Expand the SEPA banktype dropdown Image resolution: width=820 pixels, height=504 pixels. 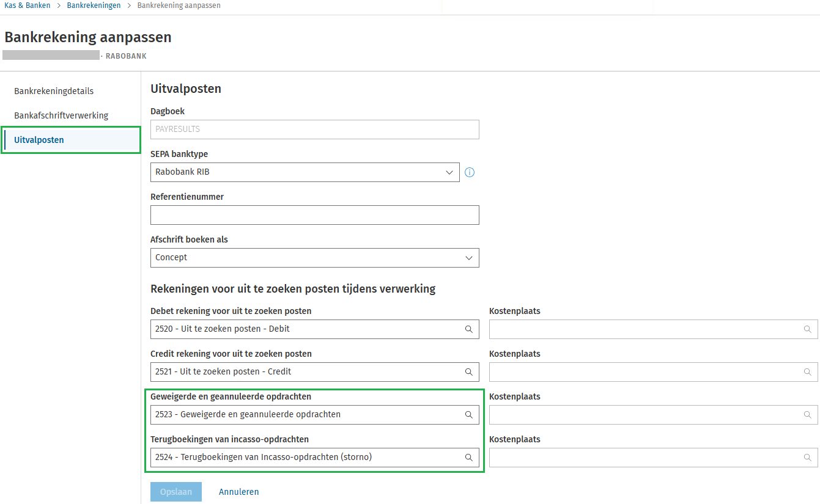coord(305,172)
